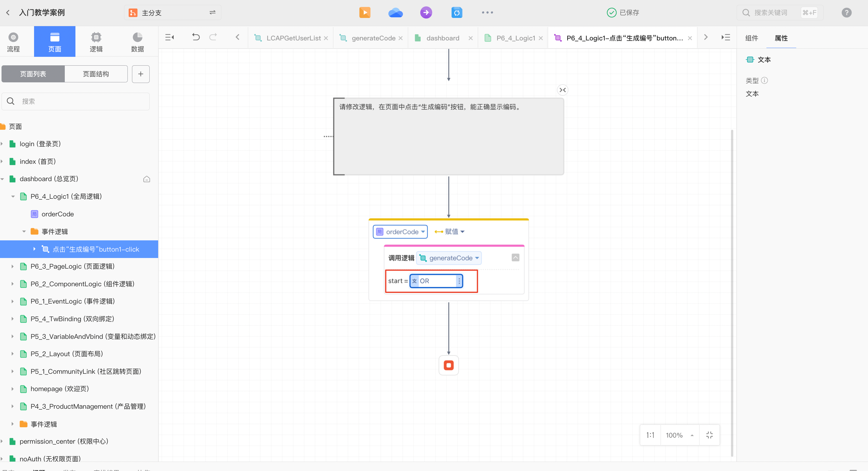Viewport: 868px width, 471px height.
Task: Click the redo icon in toolbar
Action: (213, 38)
